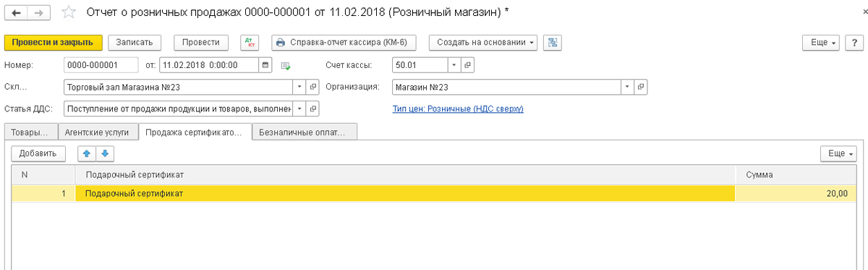Viewport: 868px width, 270px height.
Task: Open the Счет кассы account form icon
Action: pos(468,65)
